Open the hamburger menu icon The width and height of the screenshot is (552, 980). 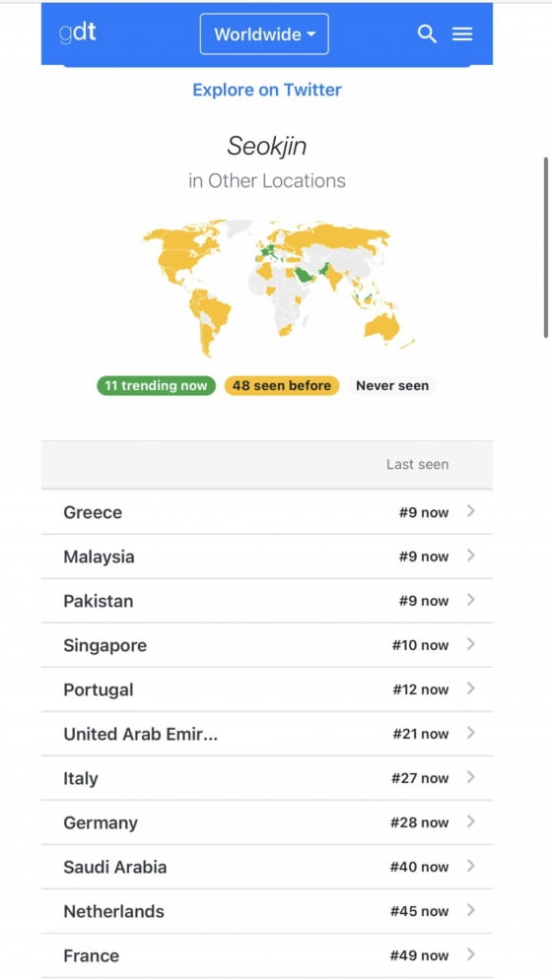462,33
